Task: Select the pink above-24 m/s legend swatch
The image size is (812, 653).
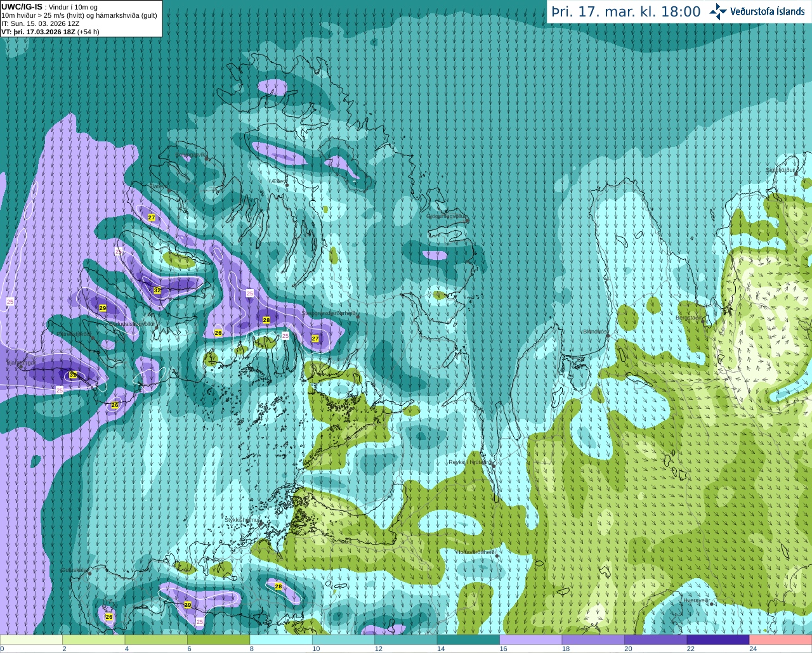Action: click(780, 640)
